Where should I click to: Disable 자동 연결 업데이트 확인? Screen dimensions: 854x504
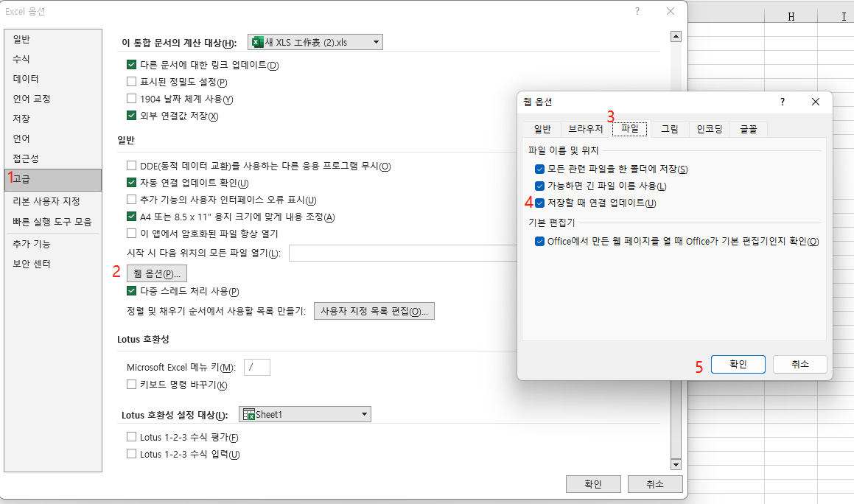tap(130, 184)
